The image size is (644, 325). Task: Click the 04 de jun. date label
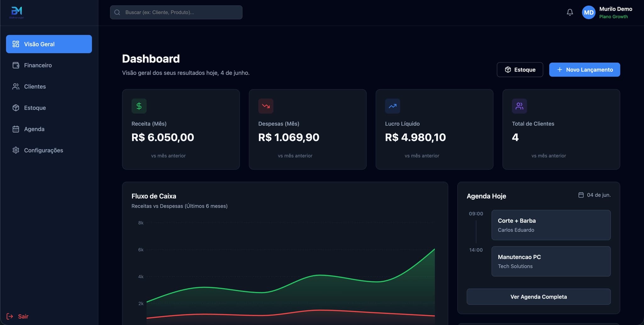point(599,195)
